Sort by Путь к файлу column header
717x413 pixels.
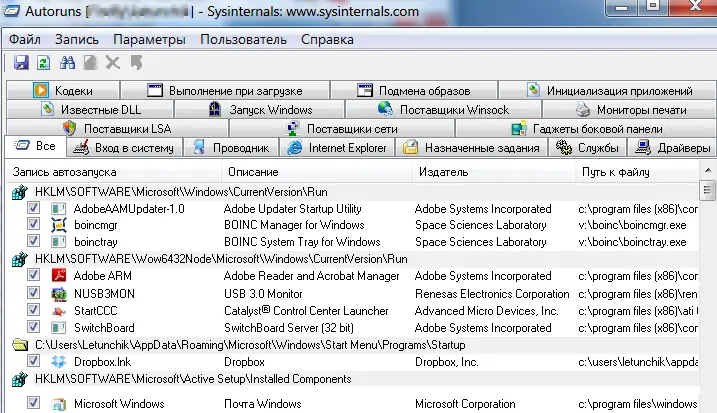(637, 172)
